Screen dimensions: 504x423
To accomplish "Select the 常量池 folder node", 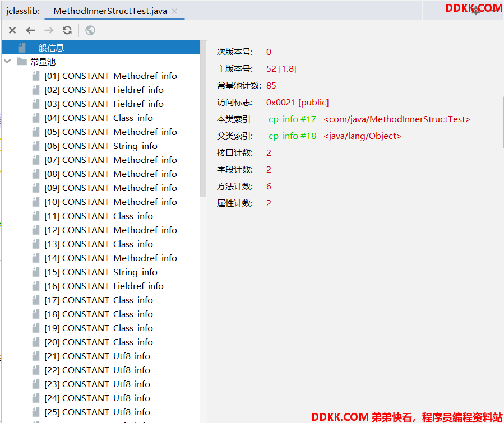I will (43, 62).
